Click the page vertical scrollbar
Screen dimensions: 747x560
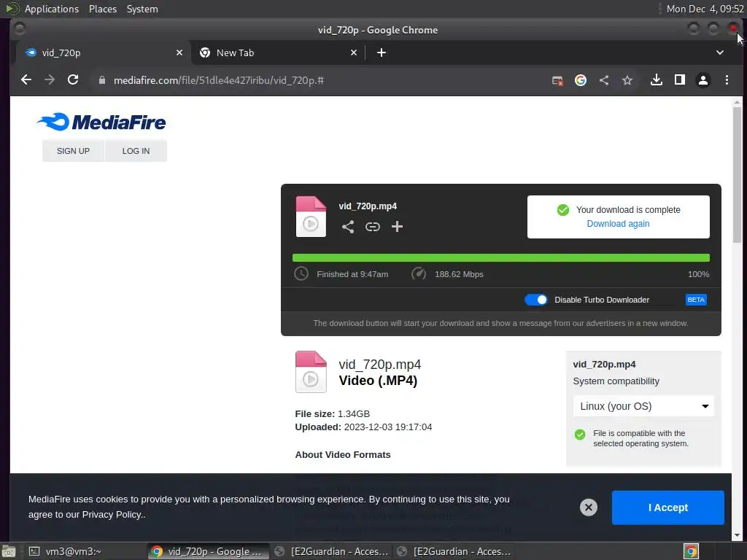[737, 174]
